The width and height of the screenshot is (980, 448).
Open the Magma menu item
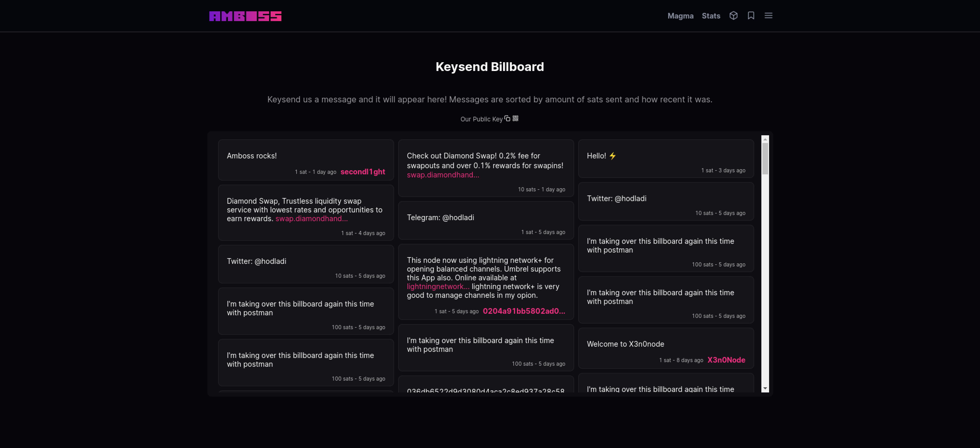point(680,16)
